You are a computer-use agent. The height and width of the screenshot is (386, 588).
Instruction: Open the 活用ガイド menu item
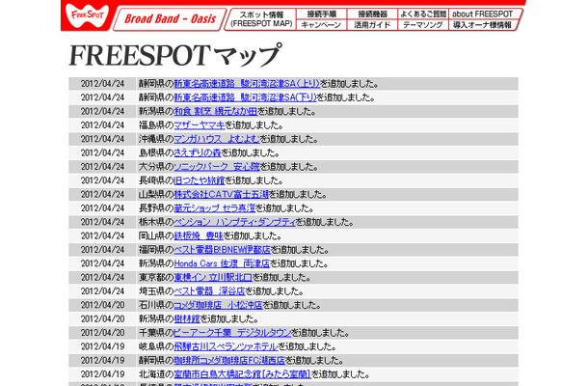[x=372, y=25]
